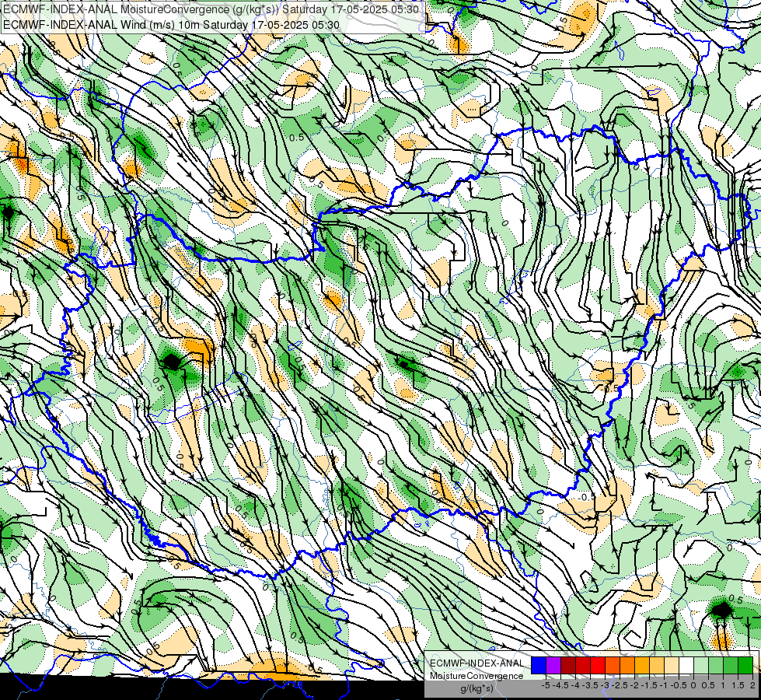Select the white swatch between -0.5 and 0

click(x=686, y=666)
